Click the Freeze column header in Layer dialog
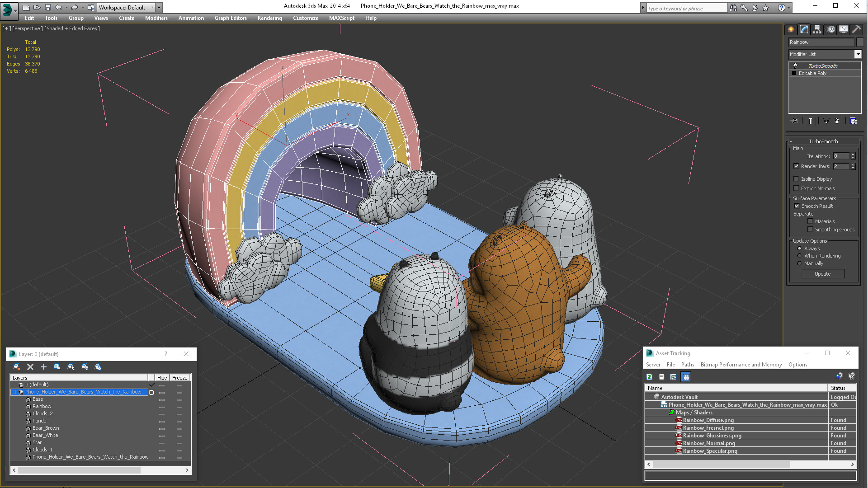The image size is (868, 488). [179, 377]
